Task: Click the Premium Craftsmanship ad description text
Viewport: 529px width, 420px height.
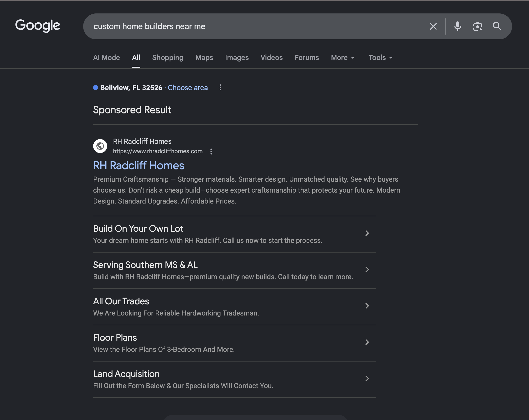Action: (247, 190)
